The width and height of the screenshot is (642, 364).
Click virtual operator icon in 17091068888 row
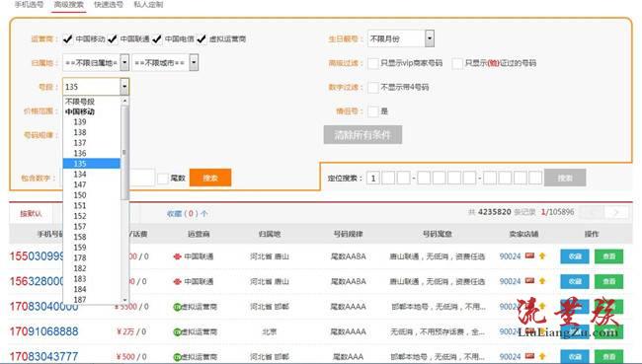coord(177,331)
